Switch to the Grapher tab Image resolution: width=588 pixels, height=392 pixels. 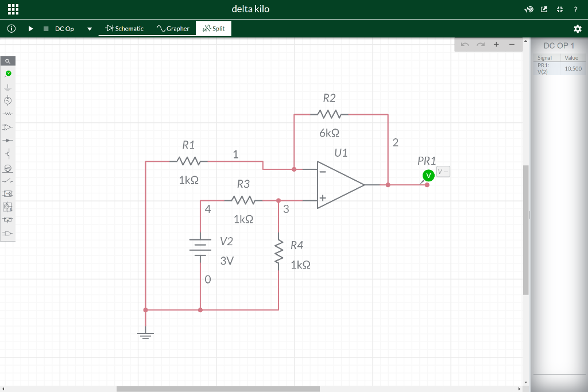(x=172, y=28)
